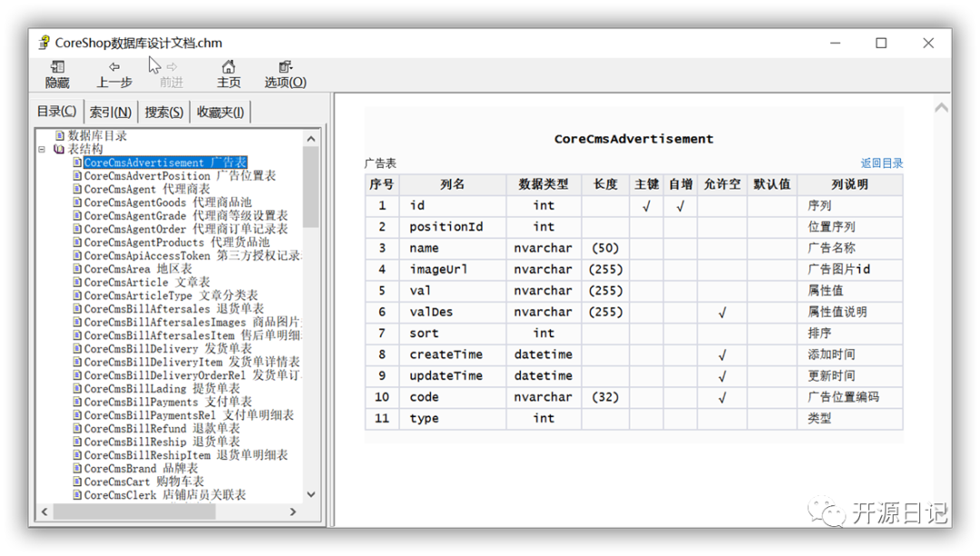Screen dimensions: 980x556
Task: Click the 列名 column header
Action: (453, 184)
